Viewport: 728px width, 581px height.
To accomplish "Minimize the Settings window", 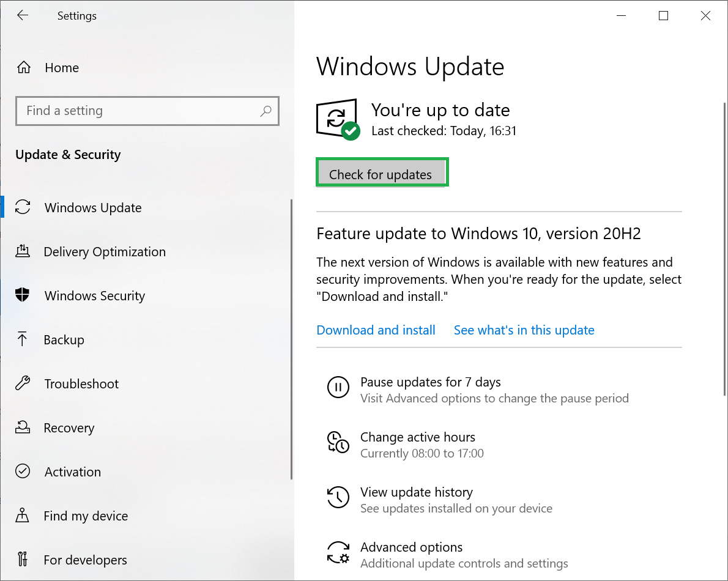I will tap(621, 16).
